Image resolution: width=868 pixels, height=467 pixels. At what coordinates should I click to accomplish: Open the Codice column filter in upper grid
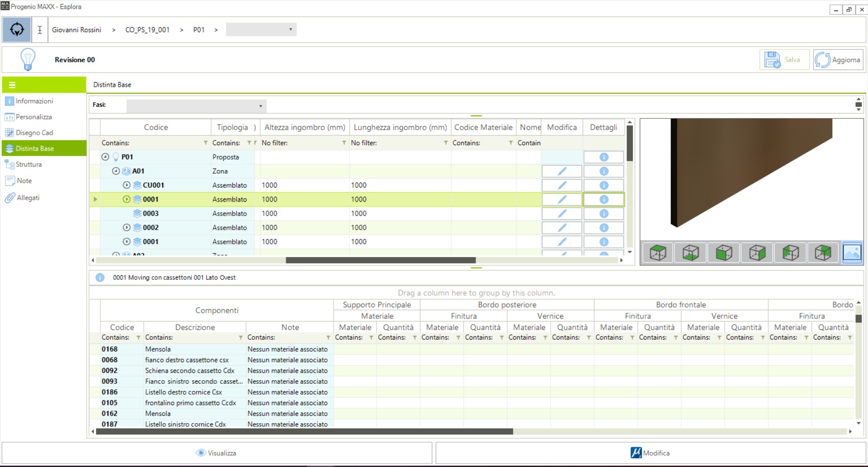pos(205,143)
